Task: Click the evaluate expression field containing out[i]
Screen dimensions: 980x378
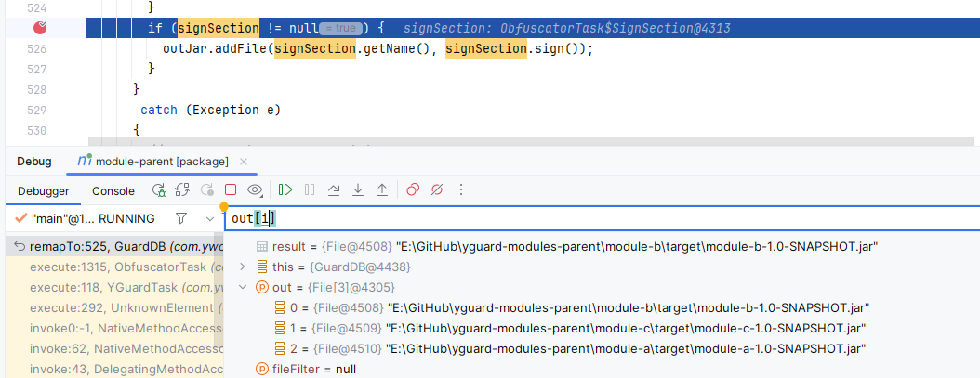Action: pos(600,218)
